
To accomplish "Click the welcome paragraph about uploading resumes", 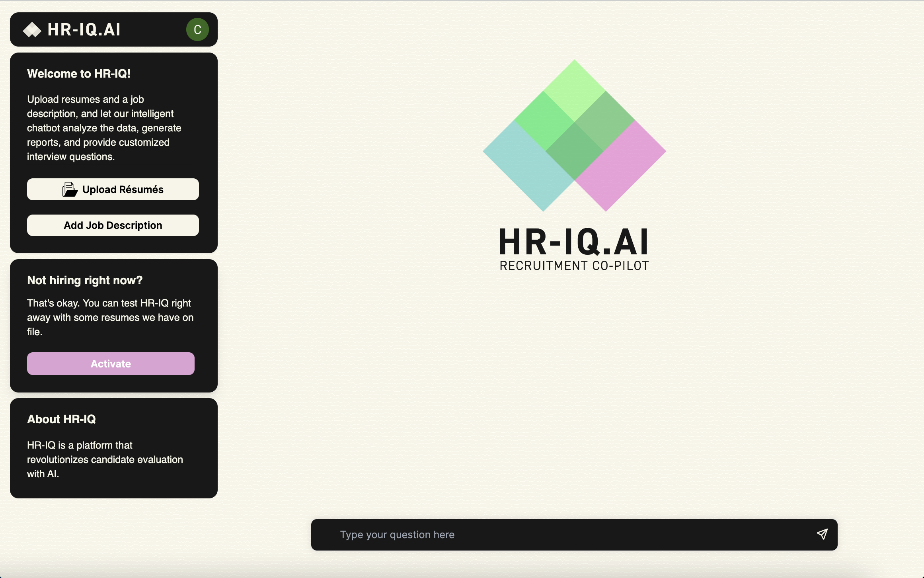I will (104, 128).
